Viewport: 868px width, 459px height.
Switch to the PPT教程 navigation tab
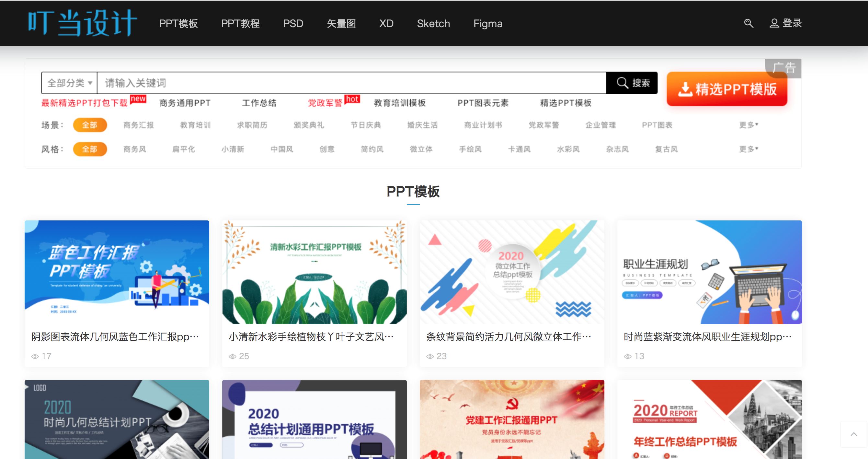coord(241,23)
